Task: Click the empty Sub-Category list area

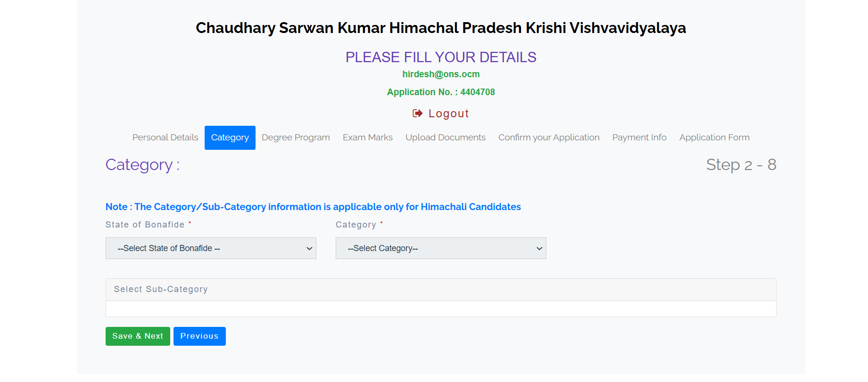Action: [x=440, y=309]
